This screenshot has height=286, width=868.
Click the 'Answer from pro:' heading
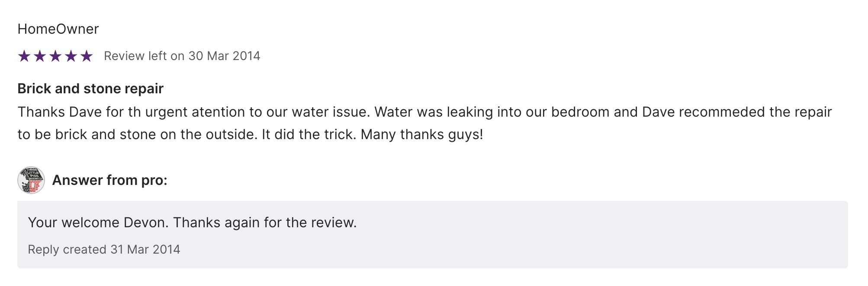(109, 180)
